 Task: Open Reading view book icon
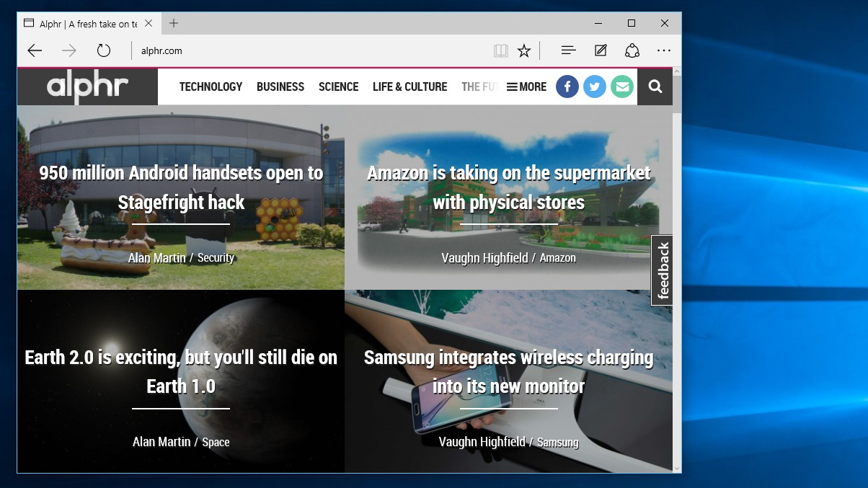click(x=500, y=50)
